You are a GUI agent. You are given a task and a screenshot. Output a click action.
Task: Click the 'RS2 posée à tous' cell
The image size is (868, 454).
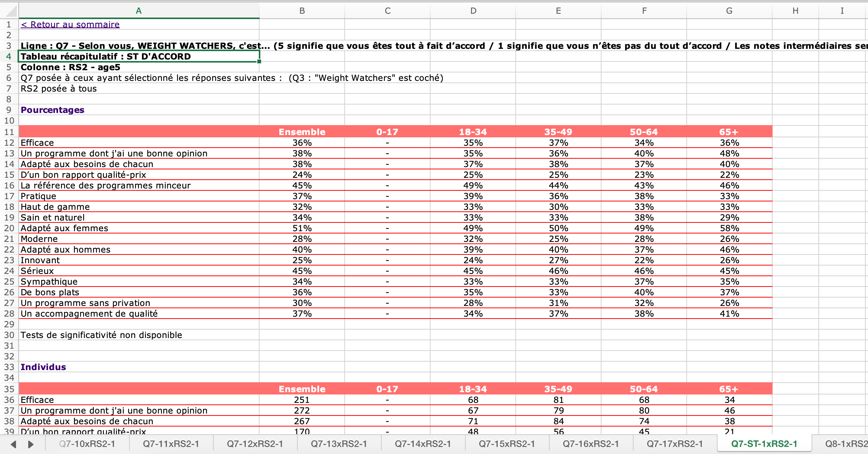(x=139, y=89)
